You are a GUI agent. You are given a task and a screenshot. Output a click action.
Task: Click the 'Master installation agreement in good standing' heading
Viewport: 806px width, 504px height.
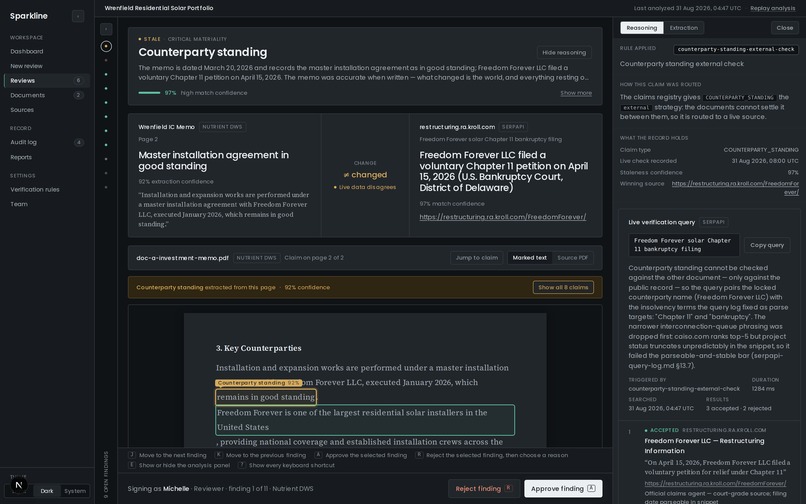(213, 160)
